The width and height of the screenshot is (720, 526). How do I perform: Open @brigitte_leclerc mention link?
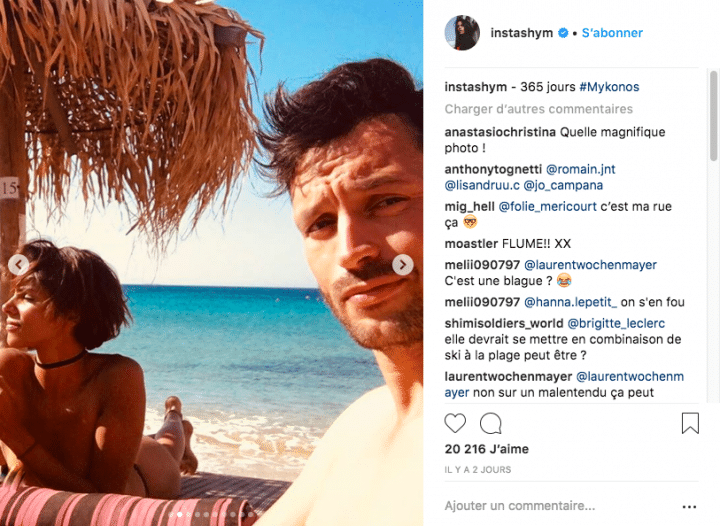(616, 323)
